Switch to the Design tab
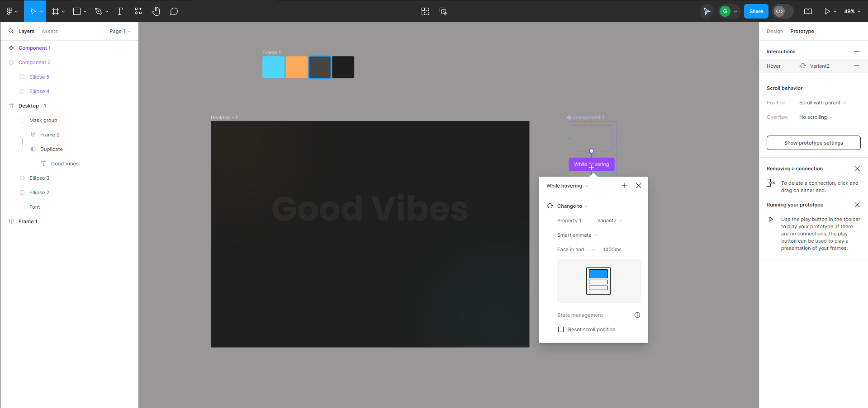This screenshot has width=868, height=408. (x=774, y=31)
